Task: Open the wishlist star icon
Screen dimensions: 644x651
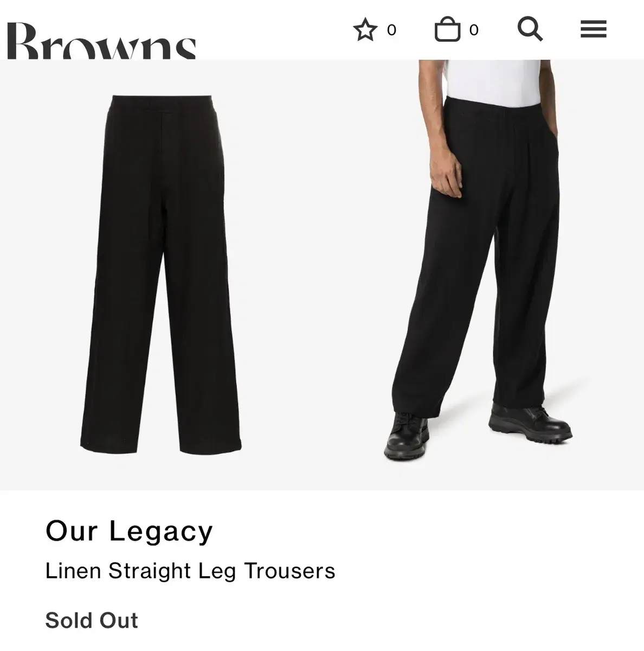Action: pos(365,30)
